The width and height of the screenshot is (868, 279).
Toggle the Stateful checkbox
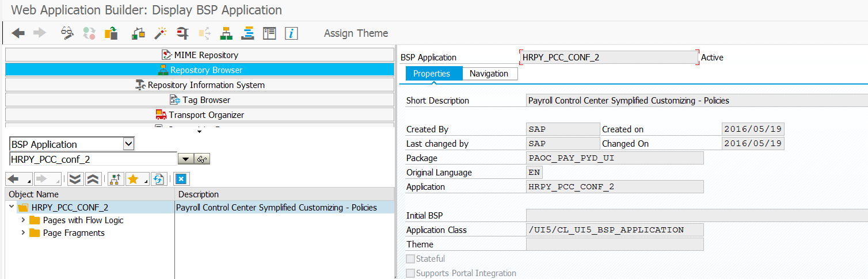410,259
